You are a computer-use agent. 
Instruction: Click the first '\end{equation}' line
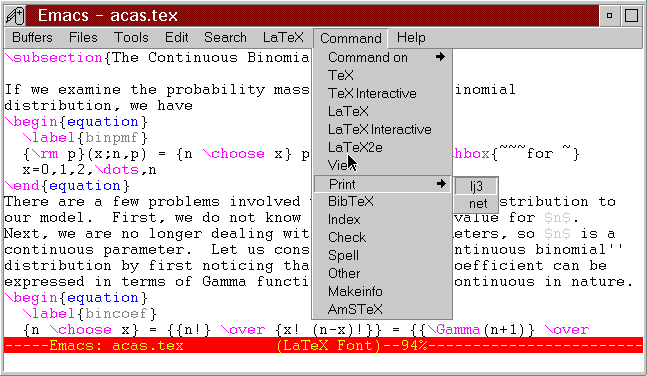67,186
